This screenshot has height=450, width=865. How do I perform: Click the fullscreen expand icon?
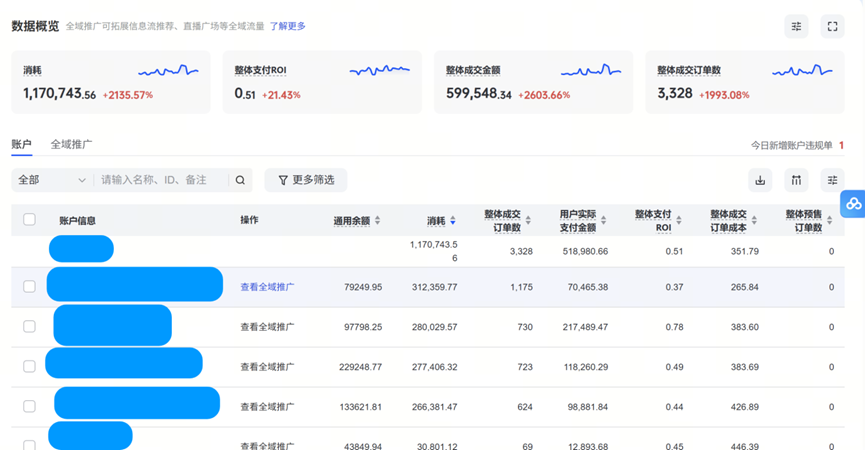coord(832,27)
